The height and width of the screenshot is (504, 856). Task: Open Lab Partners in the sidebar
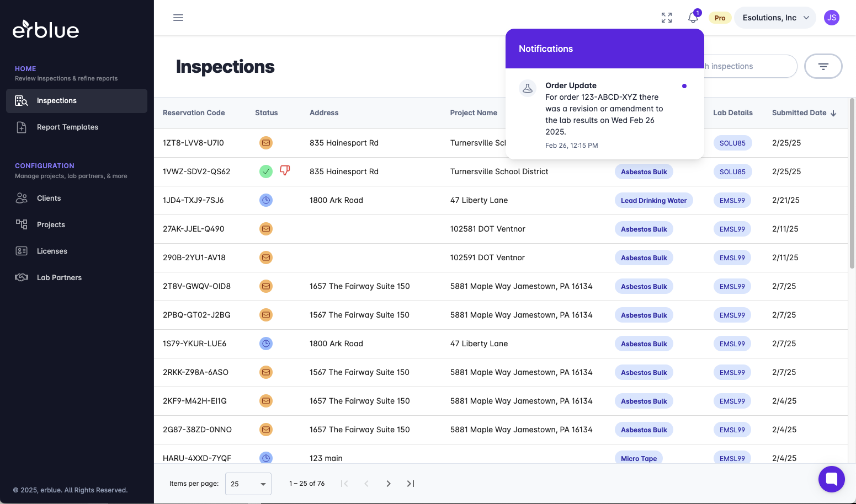coord(77,278)
